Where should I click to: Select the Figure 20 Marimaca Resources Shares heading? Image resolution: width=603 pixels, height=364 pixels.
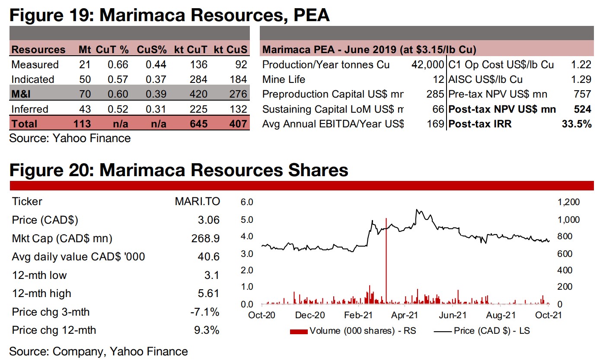(179, 170)
